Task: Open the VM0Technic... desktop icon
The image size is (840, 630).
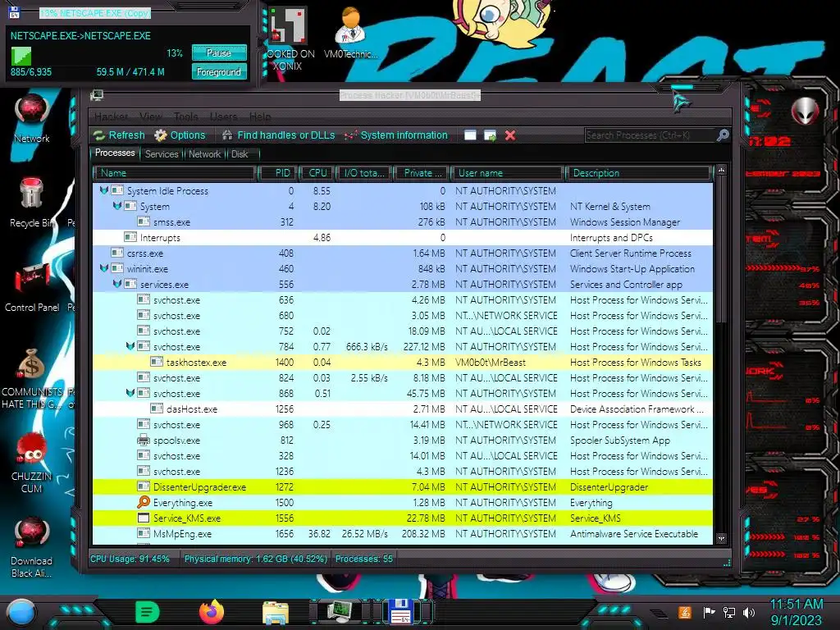Action: [x=350, y=33]
